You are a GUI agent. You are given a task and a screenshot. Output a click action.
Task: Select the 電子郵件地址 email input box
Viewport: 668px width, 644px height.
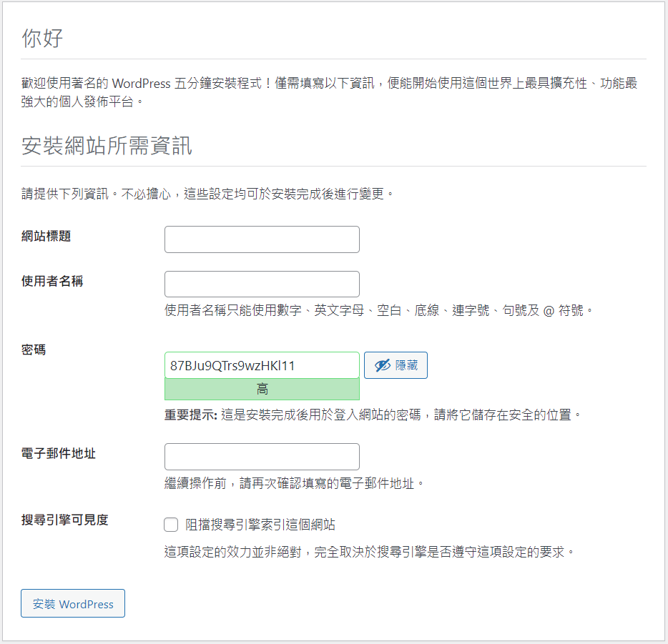coord(262,457)
